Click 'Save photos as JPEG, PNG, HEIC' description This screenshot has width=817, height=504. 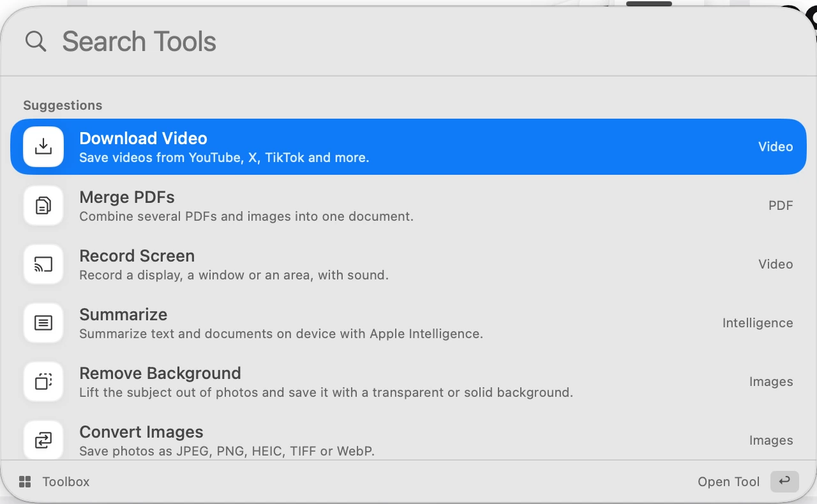227,451
